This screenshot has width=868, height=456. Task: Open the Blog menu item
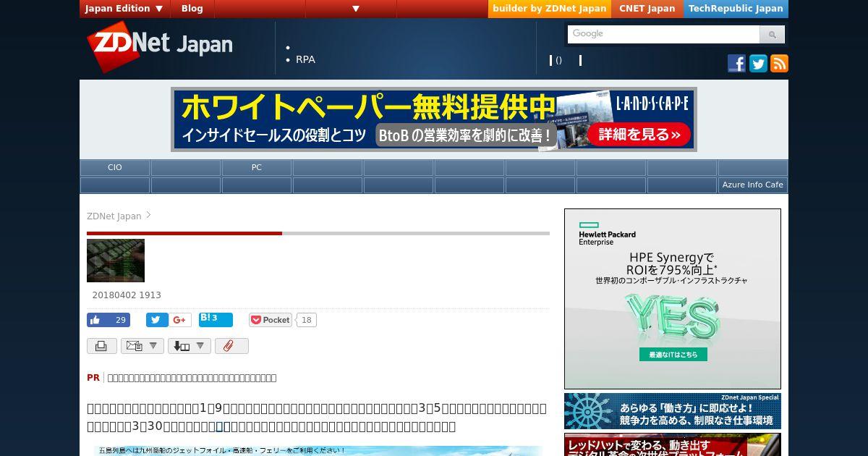192,9
